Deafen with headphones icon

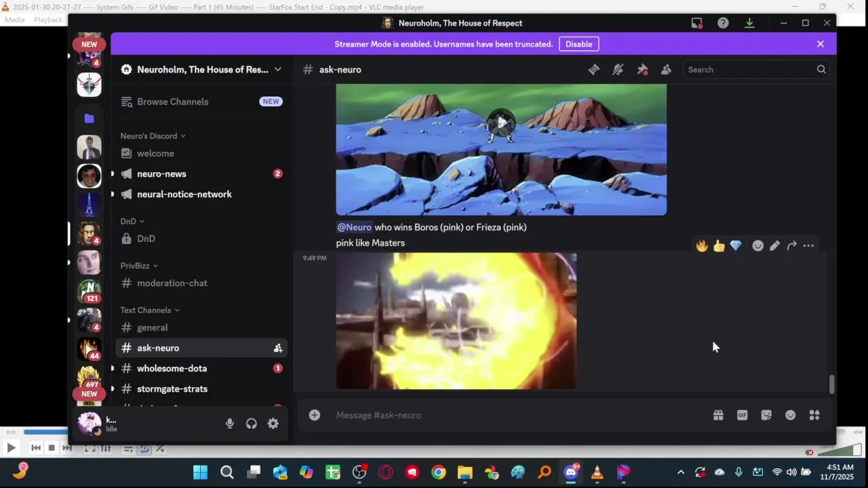coord(252,424)
